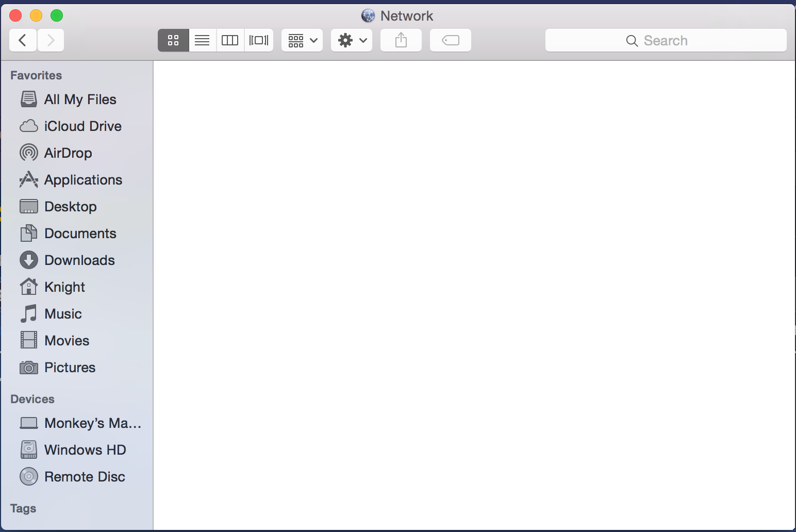The image size is (796, 532).
Task: Click the Applications icon in sidebar
Action: click(29, 179)
